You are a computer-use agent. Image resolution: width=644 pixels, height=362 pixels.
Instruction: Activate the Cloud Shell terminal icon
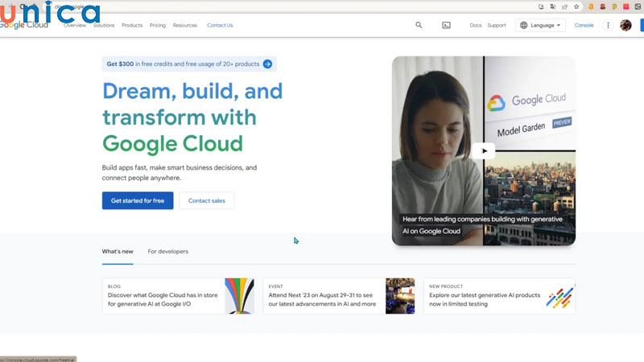tap(446, 26)
